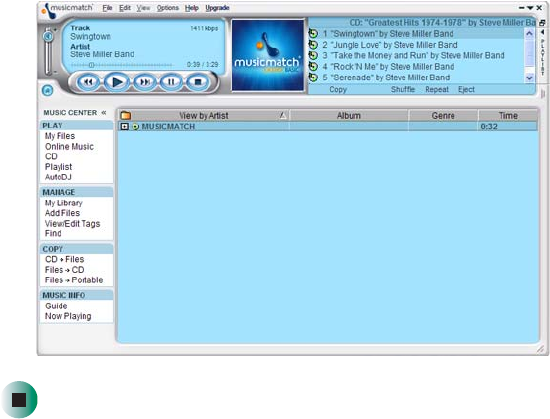Sort by the View by Artist column
The image size is (550, 419).
tap(203, 115)
